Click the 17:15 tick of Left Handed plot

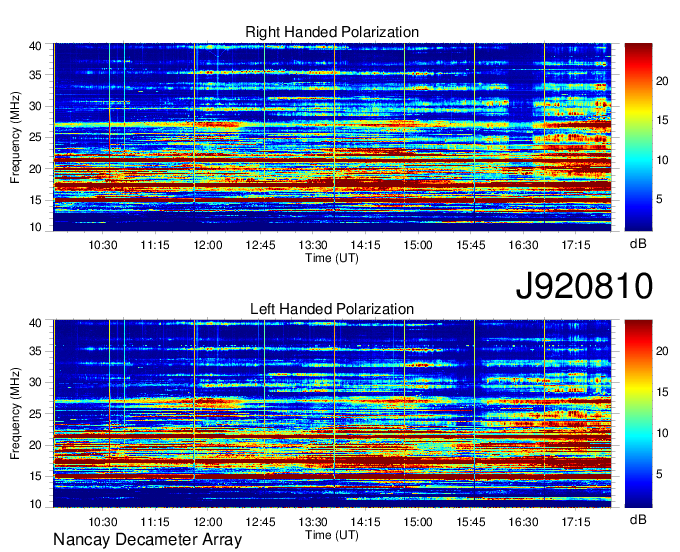pos(575,522)
